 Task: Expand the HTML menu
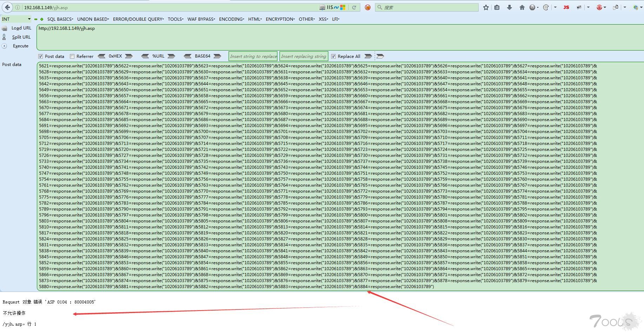click(255, 19)
